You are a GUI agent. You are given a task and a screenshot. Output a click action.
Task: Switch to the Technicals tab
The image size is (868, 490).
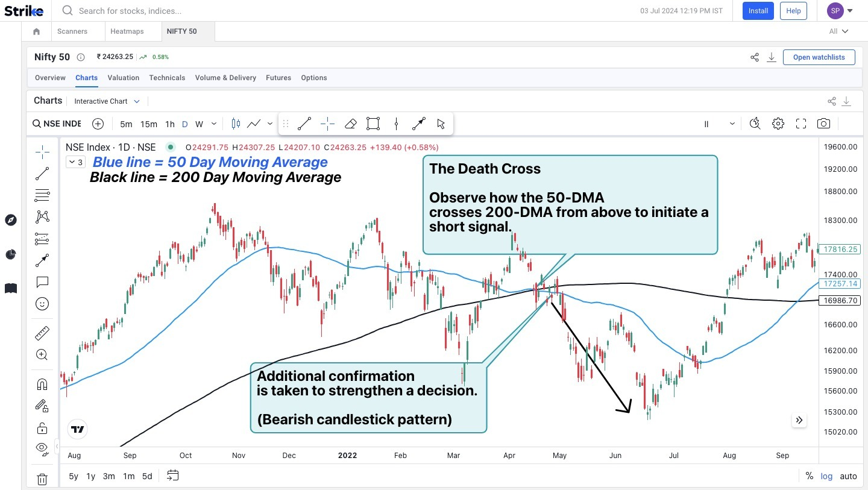167,78
